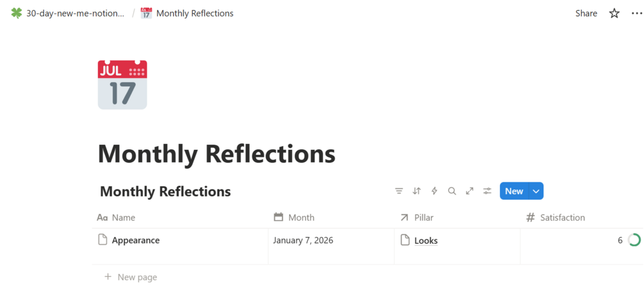This screenshot has width=644, height=297.
Task: Search the Monthly Reflections database
Action: pyautogui.click(x=452, y=191)
